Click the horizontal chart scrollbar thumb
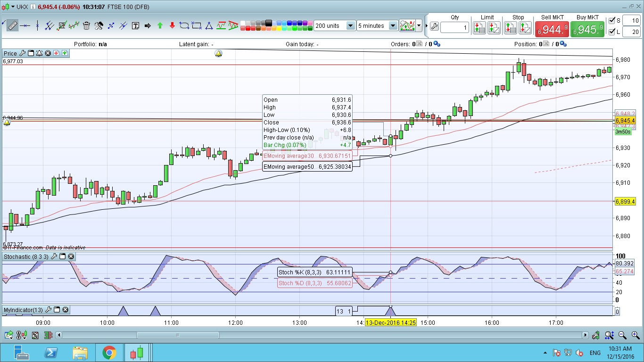This screenshot has width=644, height=362. click(178, 335)
